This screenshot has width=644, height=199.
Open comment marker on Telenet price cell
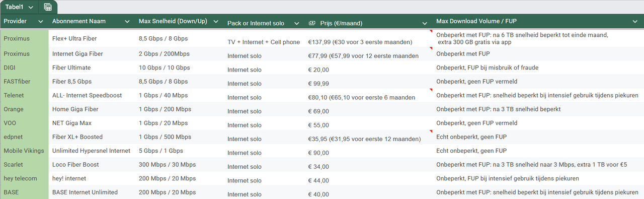431,90
